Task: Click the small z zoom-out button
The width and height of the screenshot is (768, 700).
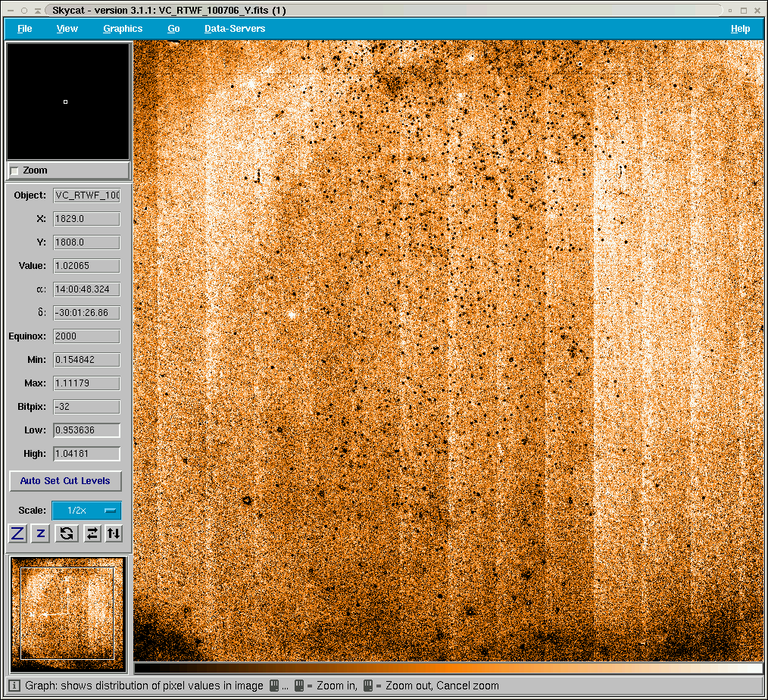Action: pyautogui.click(x=41, y=533)
